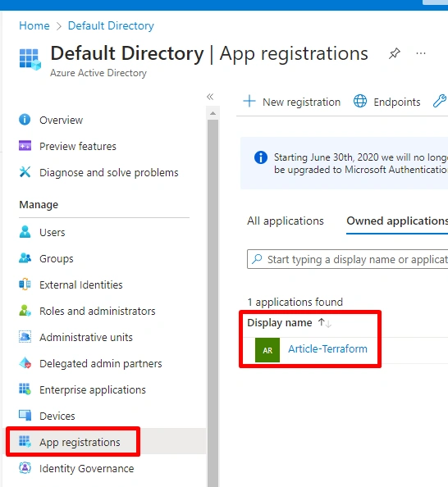Click the Administrative units icon
Screen dimensions: 448x487
coord(25,337)
